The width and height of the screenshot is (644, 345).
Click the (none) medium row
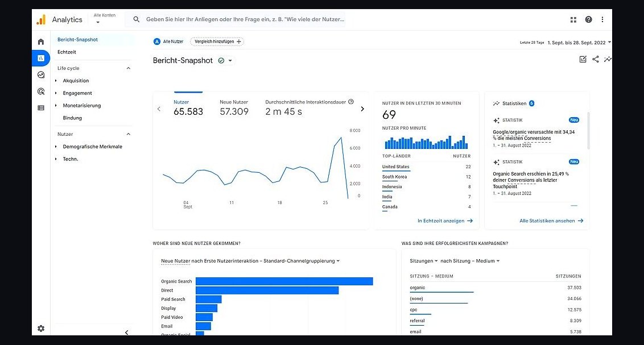click(496, 299)
